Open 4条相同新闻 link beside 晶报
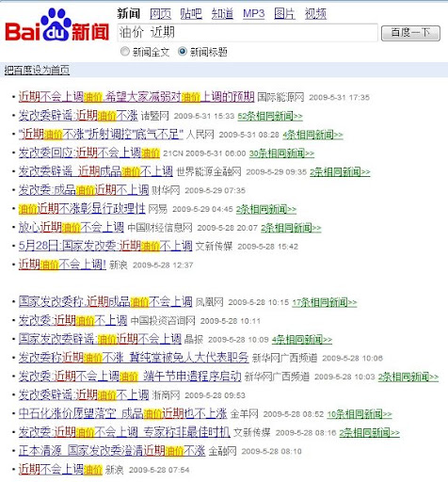The width and height of the screenshot is (448, 482). [302, 340]
